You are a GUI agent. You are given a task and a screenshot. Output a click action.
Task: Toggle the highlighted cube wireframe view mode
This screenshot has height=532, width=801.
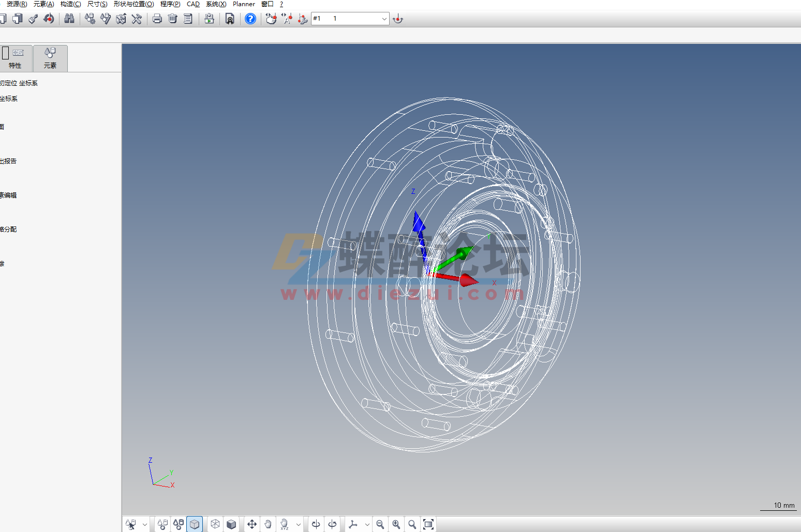195,524
